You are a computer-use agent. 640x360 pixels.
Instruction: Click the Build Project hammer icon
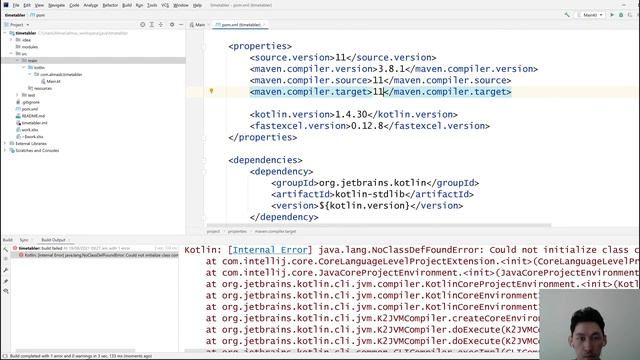567,15
